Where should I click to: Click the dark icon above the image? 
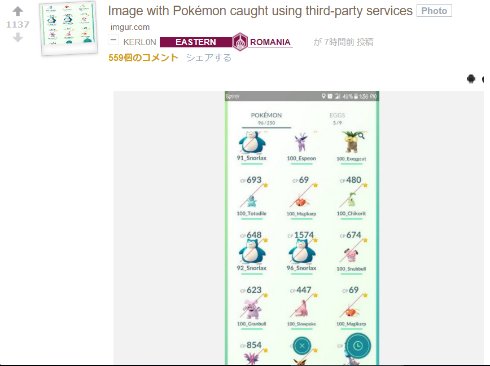click(471, 79)
